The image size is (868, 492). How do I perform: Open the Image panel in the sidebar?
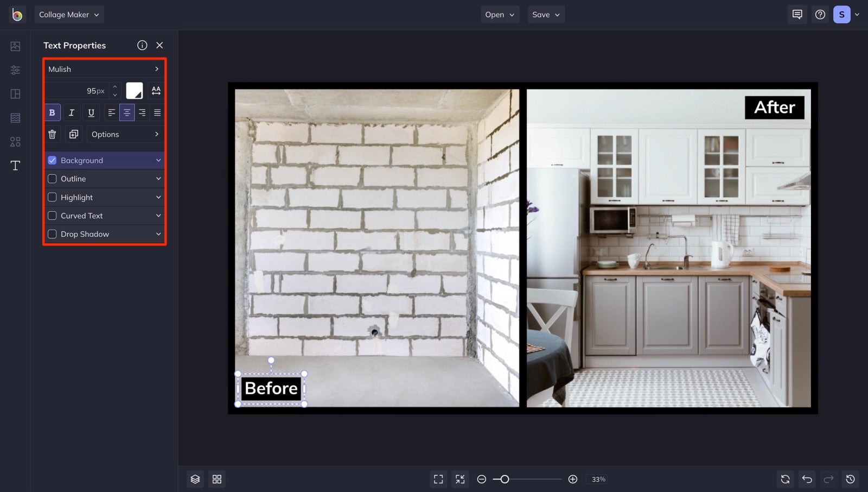(15, 46)
